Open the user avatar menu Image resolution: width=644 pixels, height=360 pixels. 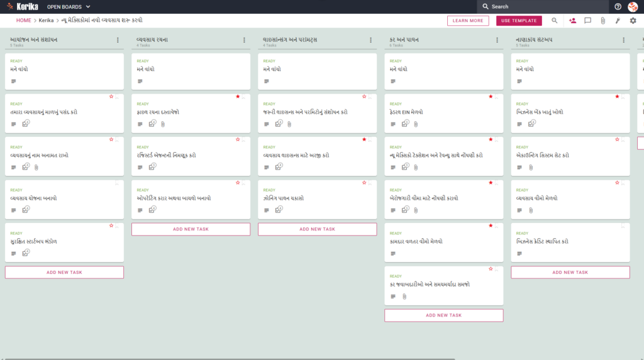633,6
